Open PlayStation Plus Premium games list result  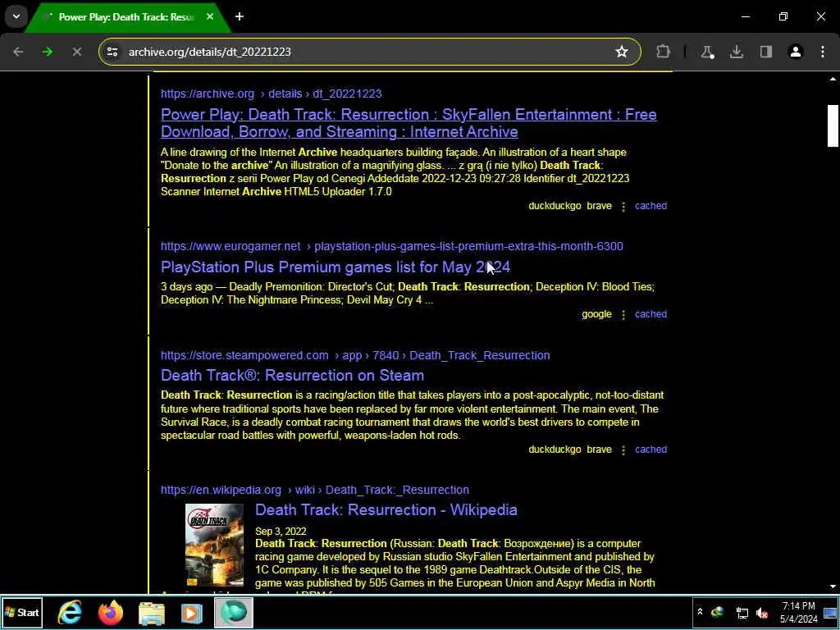336,267
